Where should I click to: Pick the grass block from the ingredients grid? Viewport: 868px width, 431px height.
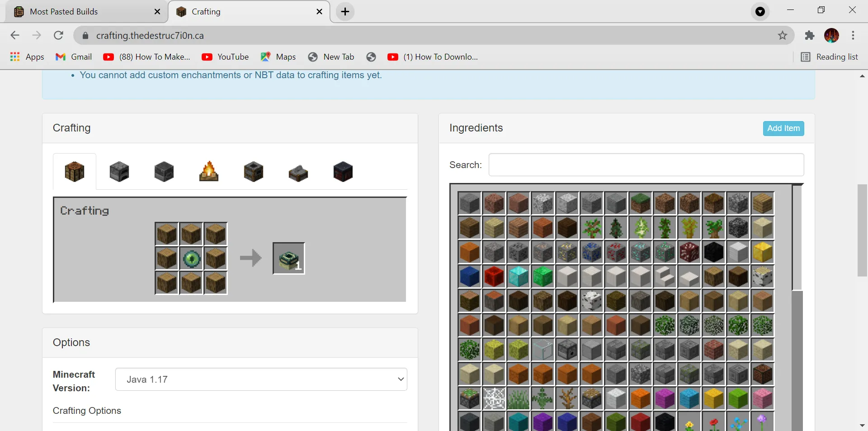[x=641, y=204]
